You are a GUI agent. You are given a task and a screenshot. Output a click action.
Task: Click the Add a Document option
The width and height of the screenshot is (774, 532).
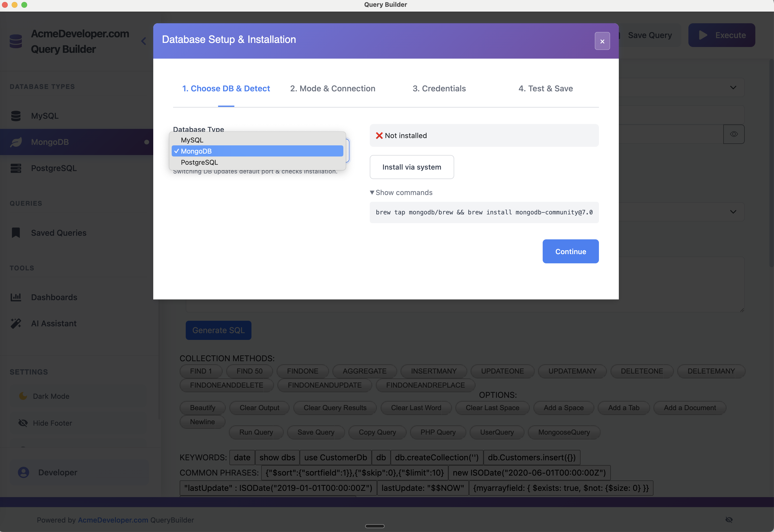(690, 408)
